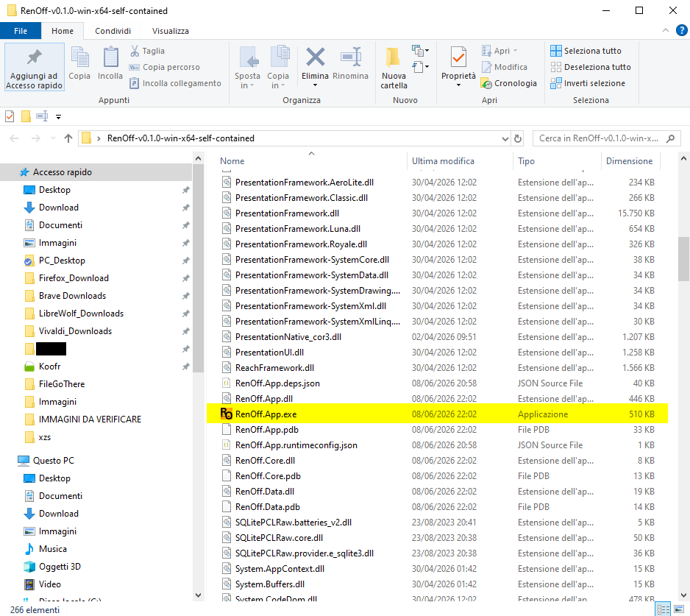690x616 pixels.
Task: Open Firefox_Download pinned folder
Action: click(74, 278)
